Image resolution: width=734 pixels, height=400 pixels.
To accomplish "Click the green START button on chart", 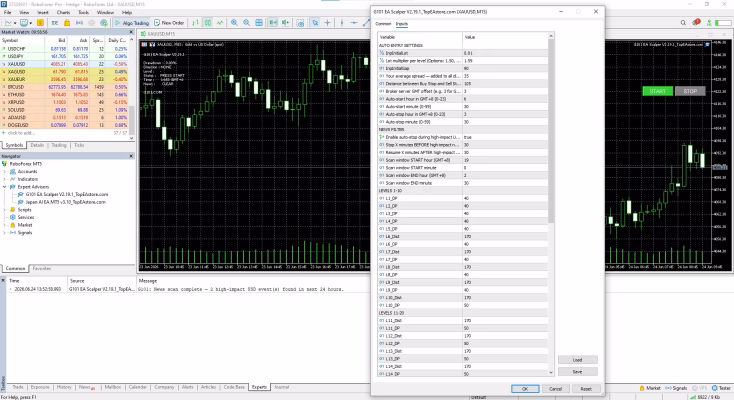I will [657, 91].
